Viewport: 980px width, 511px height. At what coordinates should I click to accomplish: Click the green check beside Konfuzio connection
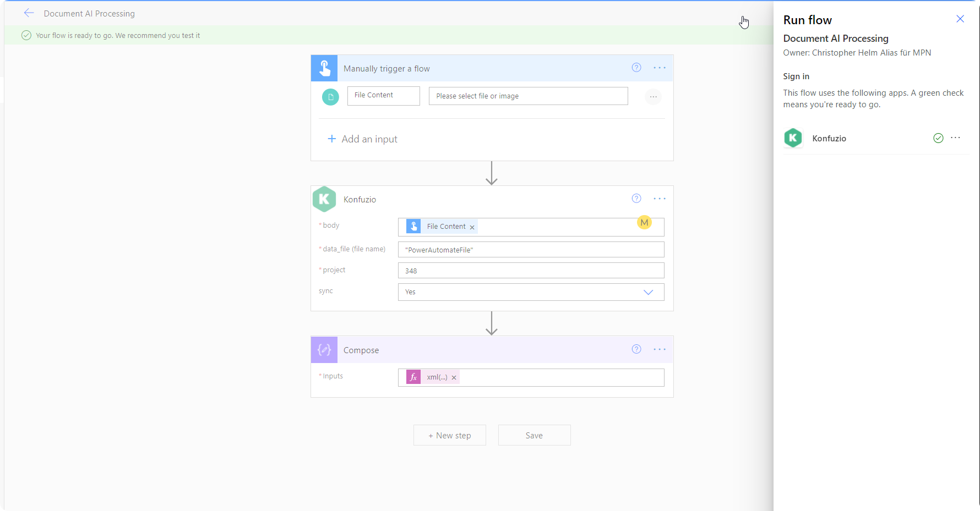938,138
